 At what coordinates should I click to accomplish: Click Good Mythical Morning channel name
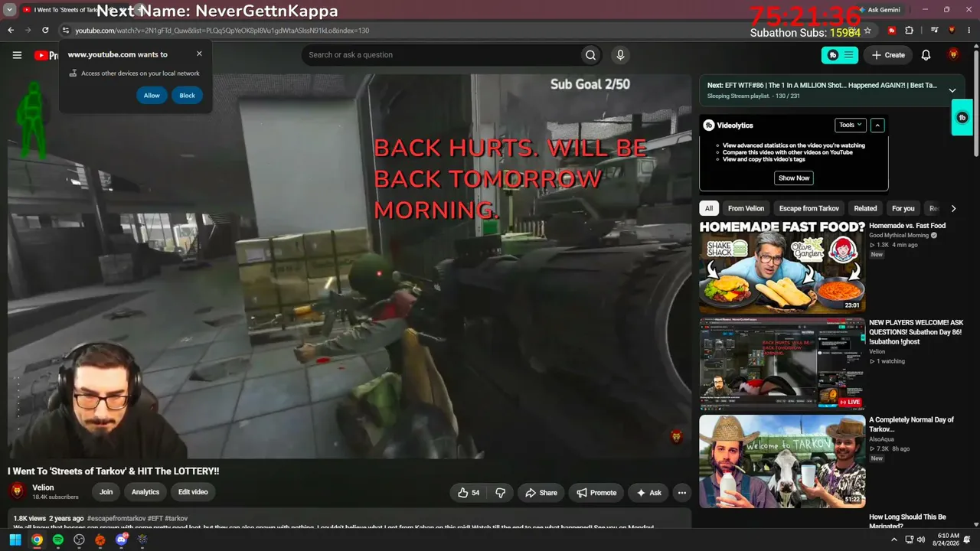click(899, 235)
